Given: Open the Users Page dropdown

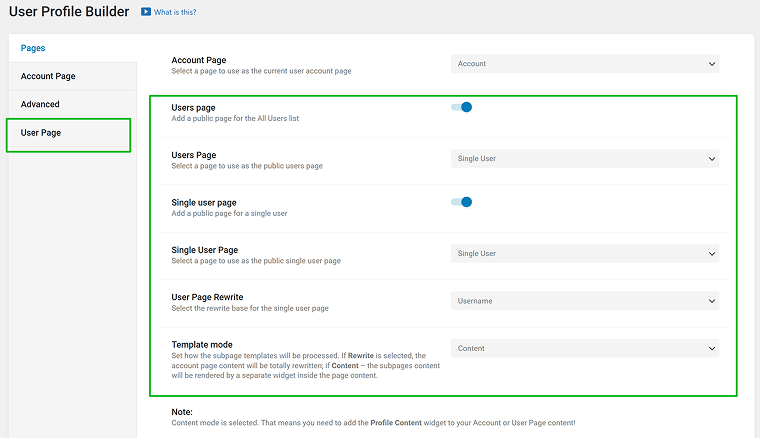Looking at the screenshot, I should point(585,158).
